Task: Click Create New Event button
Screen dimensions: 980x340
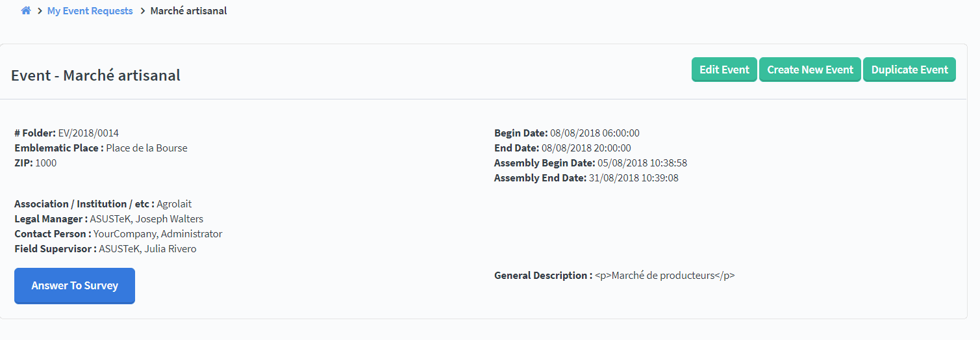Action: coord(810,70)
